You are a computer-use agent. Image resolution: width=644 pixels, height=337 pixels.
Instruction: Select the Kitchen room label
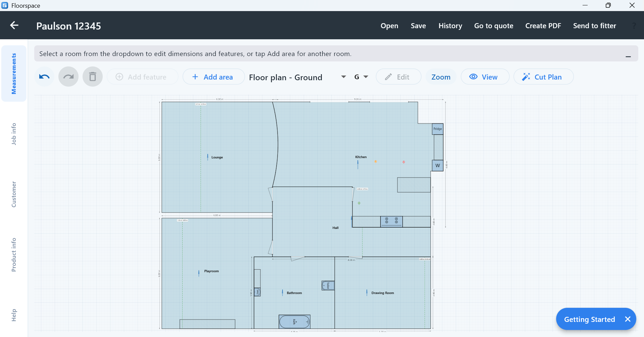pos(361,157)
